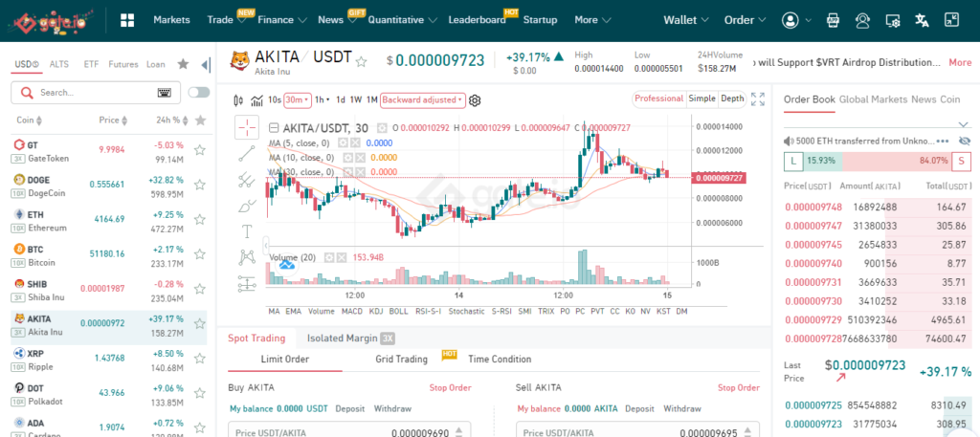This screenshot has height=437, width=980.
Task: Open the display settings monitor icon
Action: pyautogui.click(x=893, y=20)
